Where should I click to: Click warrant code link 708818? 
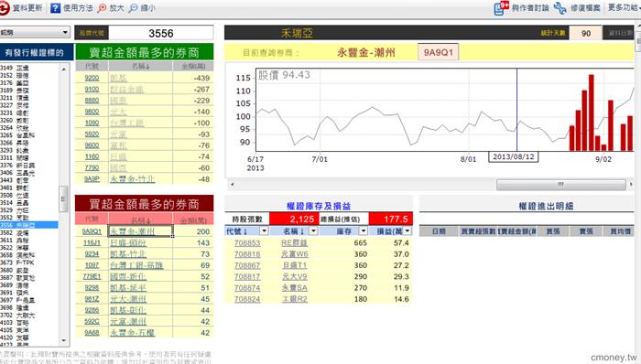pos(247,254)
